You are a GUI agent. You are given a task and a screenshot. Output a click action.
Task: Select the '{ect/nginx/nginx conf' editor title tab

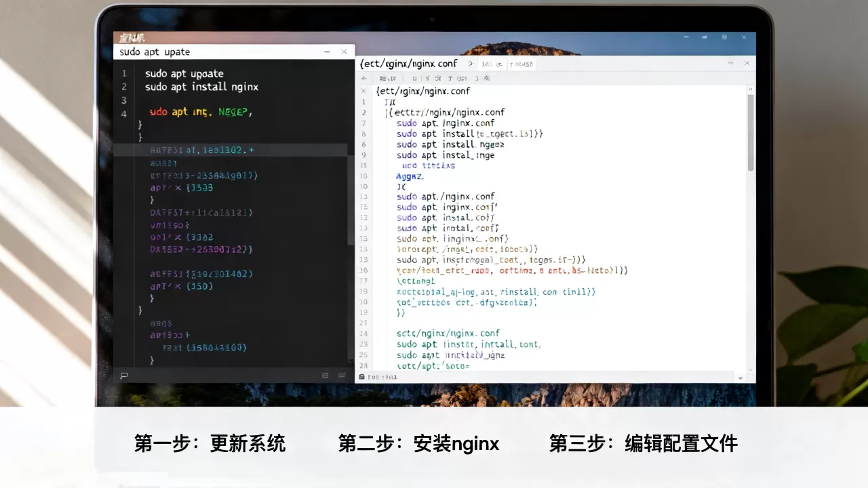point(408,64)
